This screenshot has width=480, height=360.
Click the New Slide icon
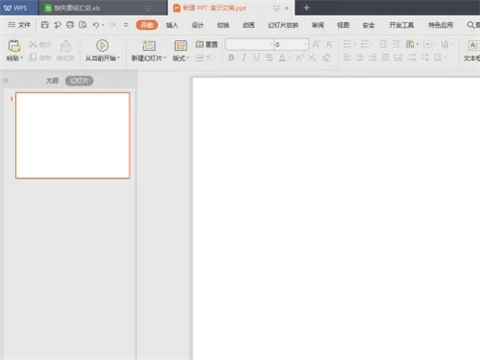click(x=149, y=46)
